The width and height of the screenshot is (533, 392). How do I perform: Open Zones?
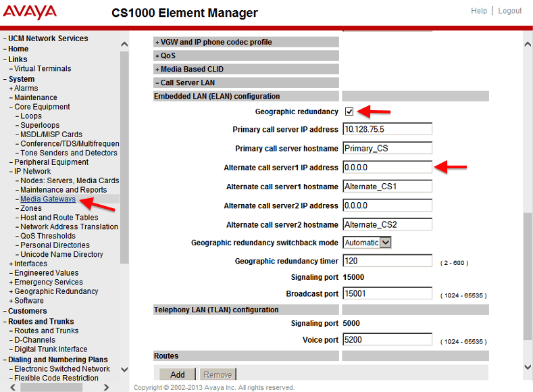(x=31, y=208)
